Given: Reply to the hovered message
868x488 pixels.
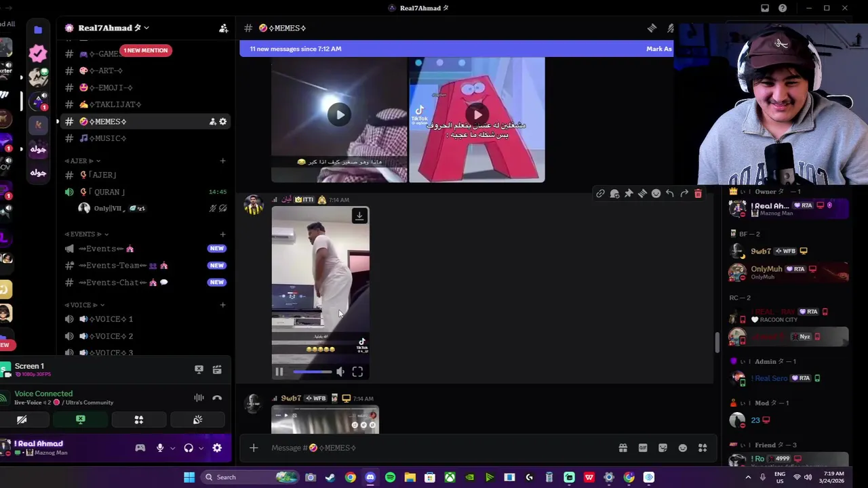Looking at the screenshot, I should pos(670,194).
